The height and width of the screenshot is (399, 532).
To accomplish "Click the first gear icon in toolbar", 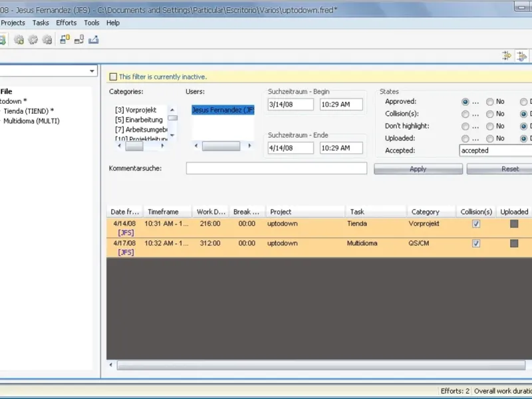I will [x=19, y=40].
